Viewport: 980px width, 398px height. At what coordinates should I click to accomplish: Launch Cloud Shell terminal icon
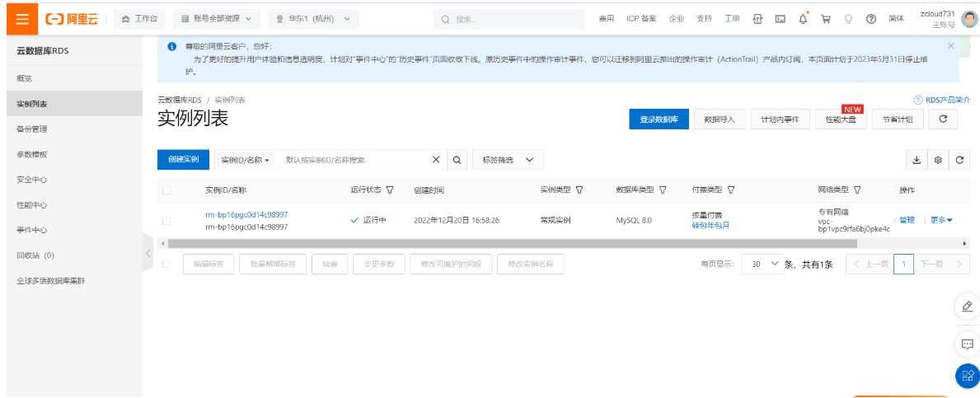click(780, 19)
